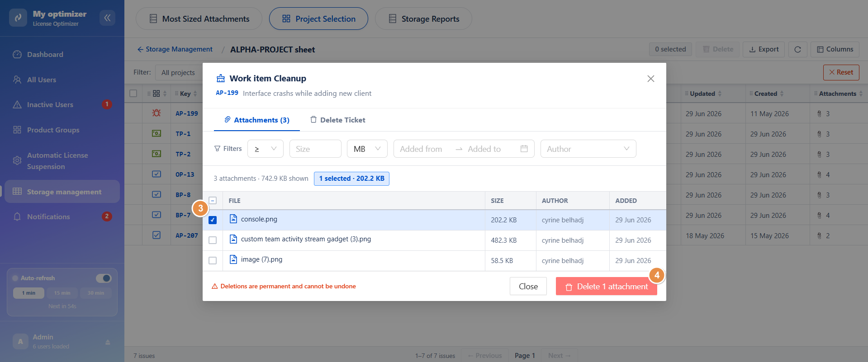Click the custom team activity stream gadget file icon
This screenshot has height=362, width=868.
tap(233, 239)
